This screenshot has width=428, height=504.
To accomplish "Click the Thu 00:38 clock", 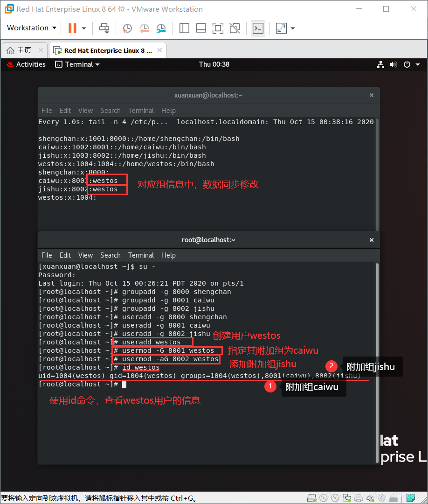I will click(x=214, y=64).
